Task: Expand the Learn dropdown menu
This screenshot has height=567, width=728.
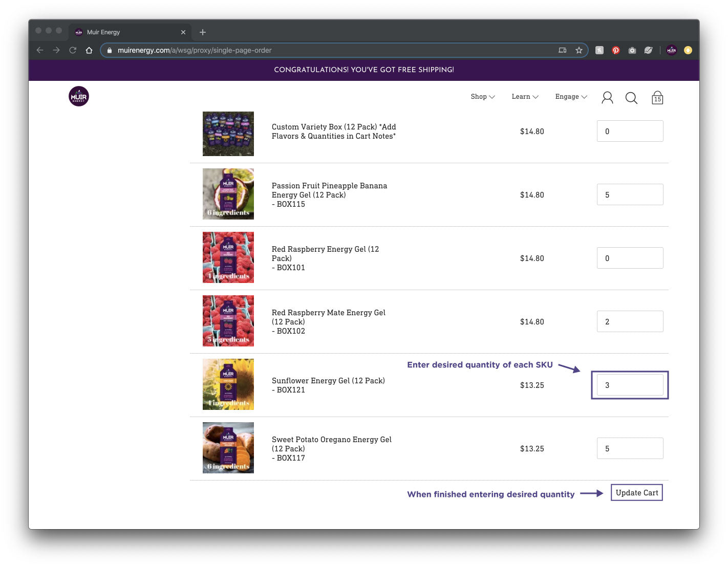Action: pyautogui.click(x=525, y=97)
